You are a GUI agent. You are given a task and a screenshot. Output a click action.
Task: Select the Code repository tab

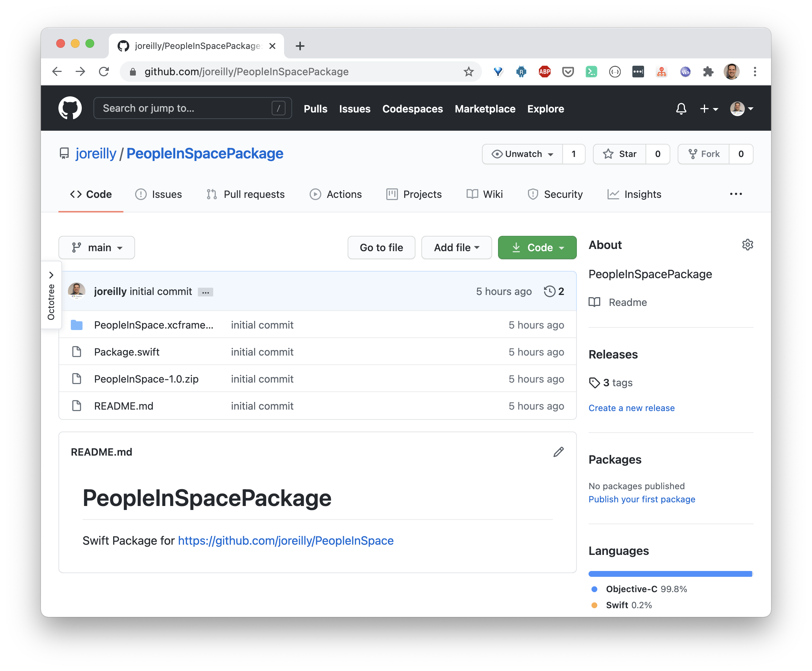[x=91, y=194]
